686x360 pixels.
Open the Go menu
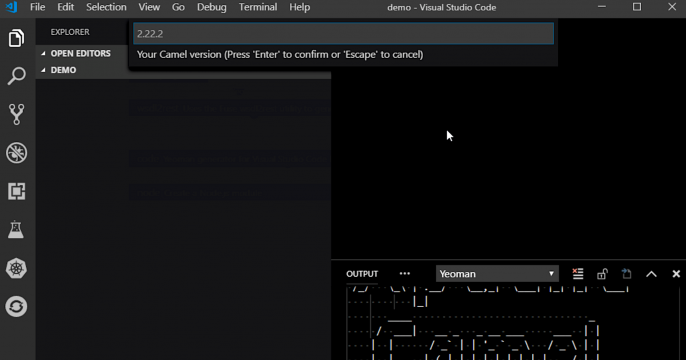point(178,7)
